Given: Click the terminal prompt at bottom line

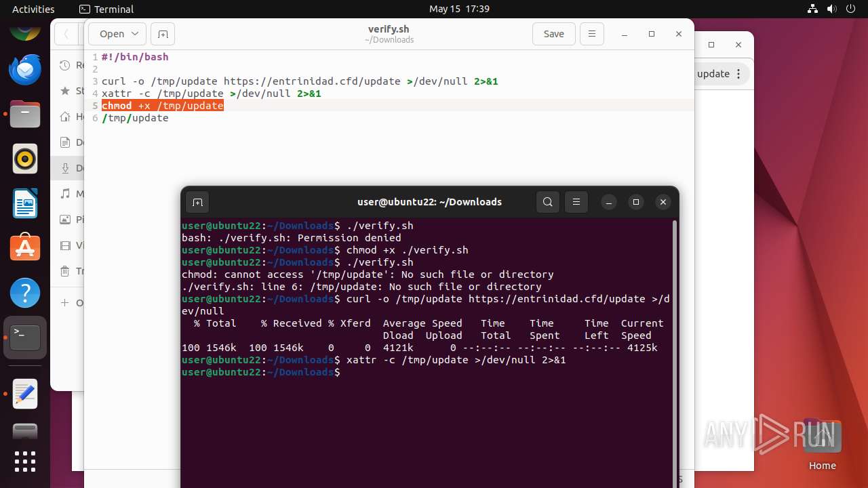Looking at the screenshot, I should tap(261, 372).
